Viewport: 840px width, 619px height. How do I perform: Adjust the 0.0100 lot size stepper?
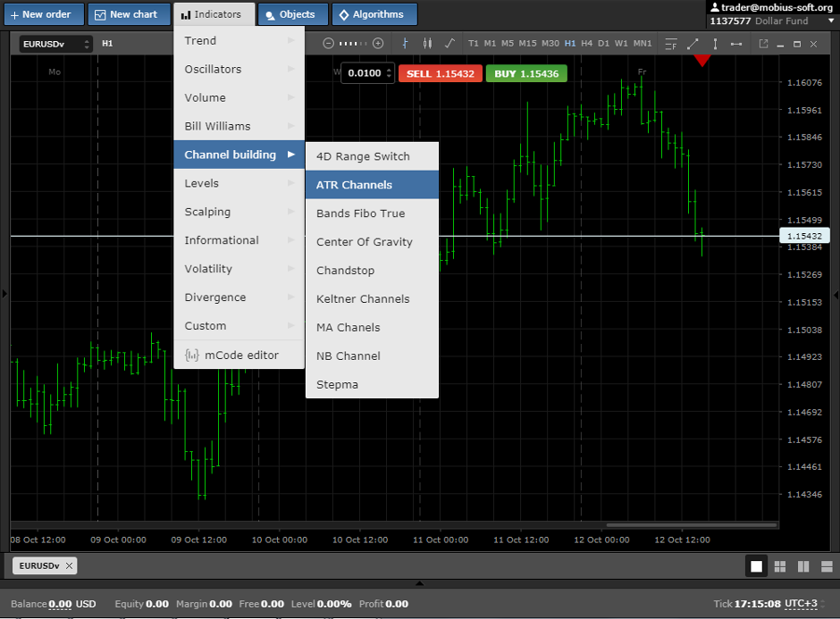389,73
